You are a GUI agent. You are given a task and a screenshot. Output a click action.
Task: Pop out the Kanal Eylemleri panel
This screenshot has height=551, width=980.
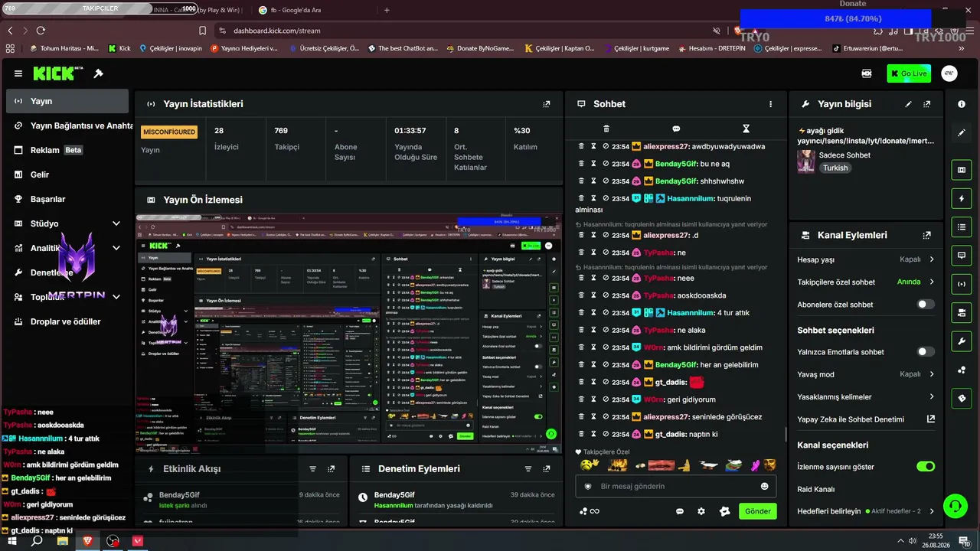click(927, 236)
